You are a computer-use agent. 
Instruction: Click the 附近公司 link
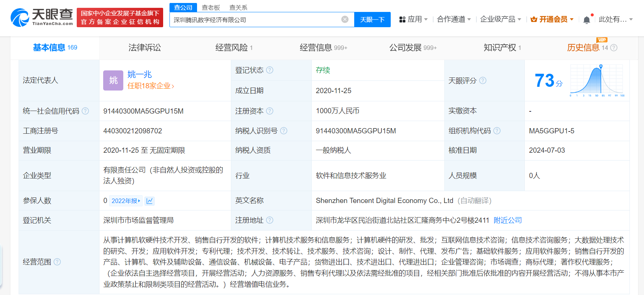[x=508, y=220]
